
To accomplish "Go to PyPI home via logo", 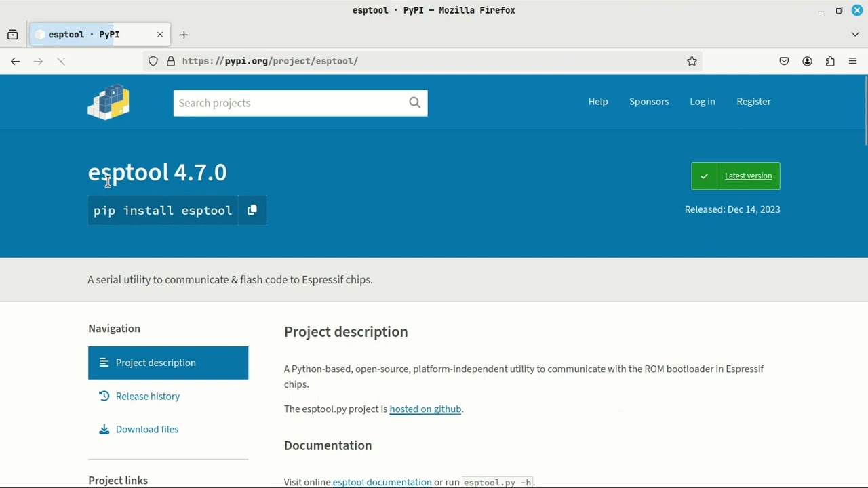I will pyautogui.click(x=108, y=102).
